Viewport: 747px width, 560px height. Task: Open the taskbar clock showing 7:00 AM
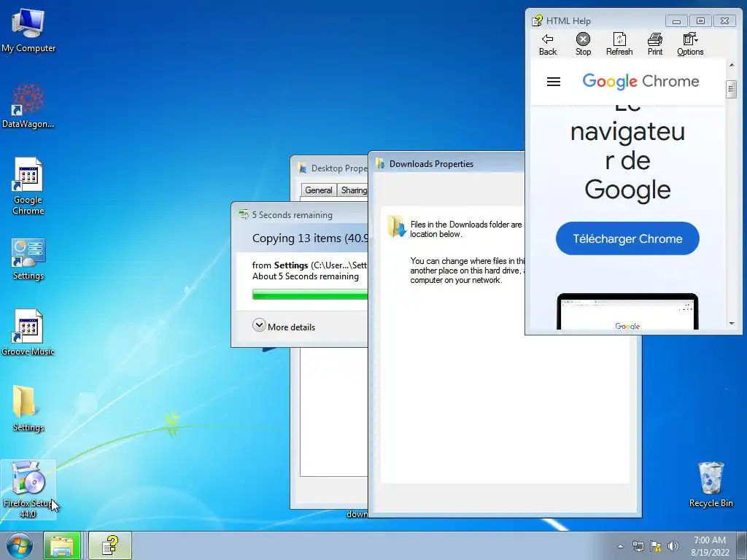pos(710,546)
